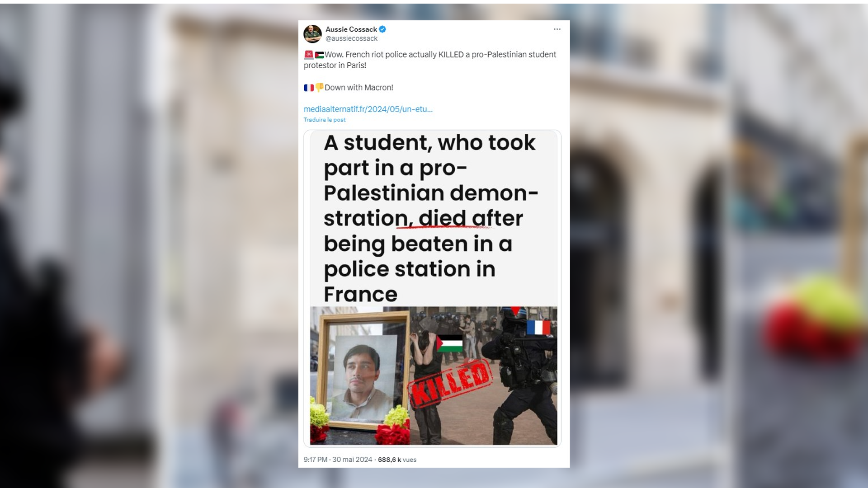Click the Palestinian flag emoji in tweet text
This screenshot has width=868, height=488.
point(319,55)
